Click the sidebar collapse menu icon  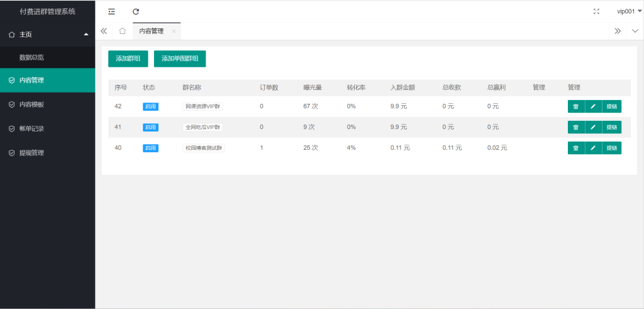[x=111, y=11]
